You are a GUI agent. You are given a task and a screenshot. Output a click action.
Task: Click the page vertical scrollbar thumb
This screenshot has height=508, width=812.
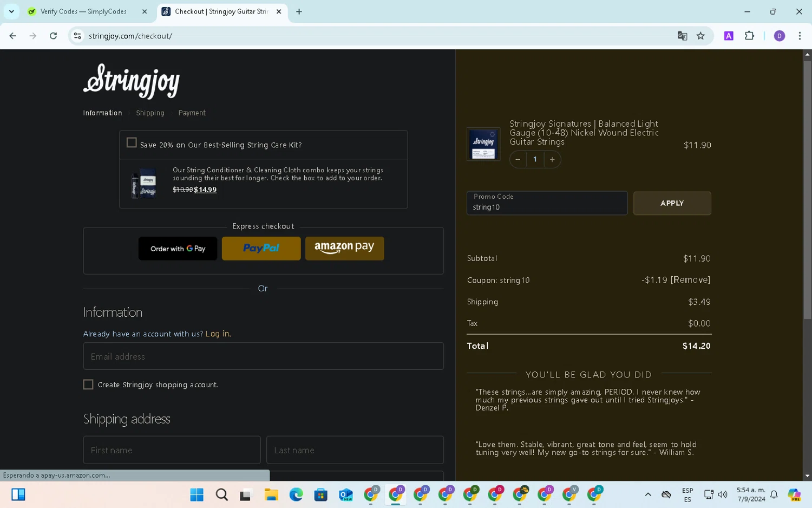(x=807, y=190)
